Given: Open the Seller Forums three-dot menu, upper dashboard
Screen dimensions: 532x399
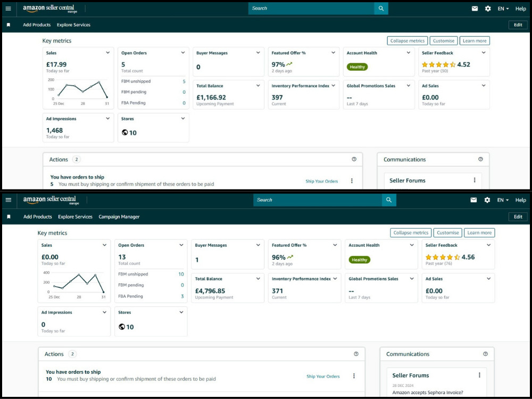Looking at the screenshot, I should 475,180.
